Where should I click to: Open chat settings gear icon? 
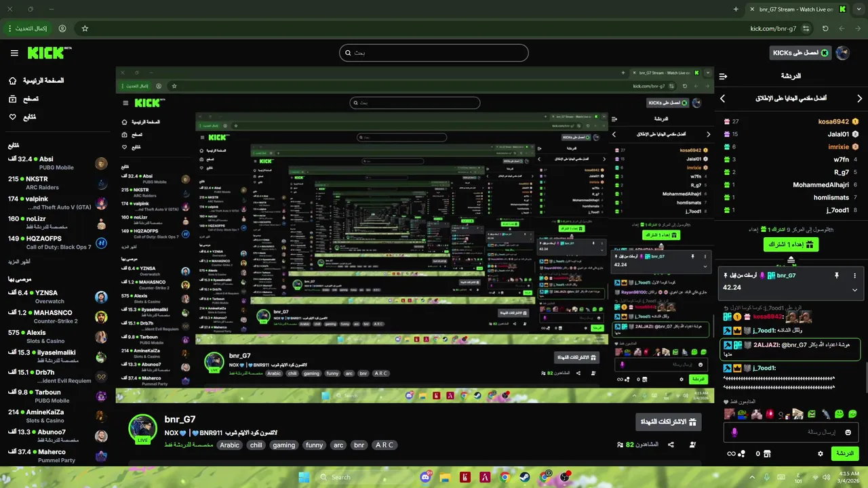click(821, 453)
